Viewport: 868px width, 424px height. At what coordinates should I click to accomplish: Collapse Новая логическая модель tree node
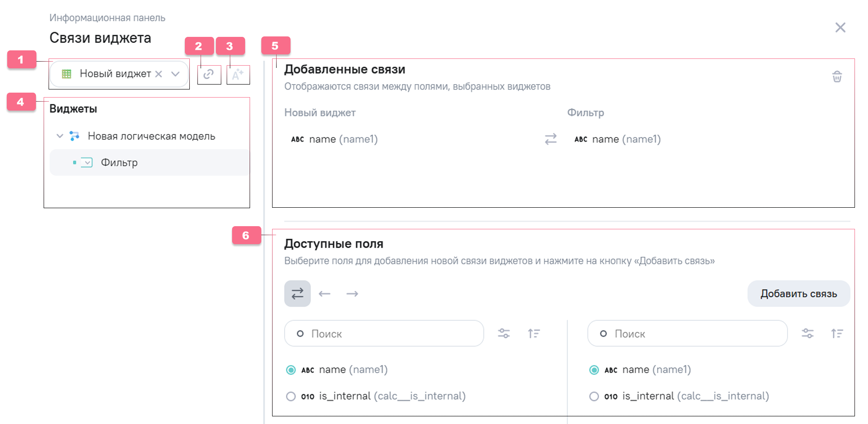[x=59, y=136]
